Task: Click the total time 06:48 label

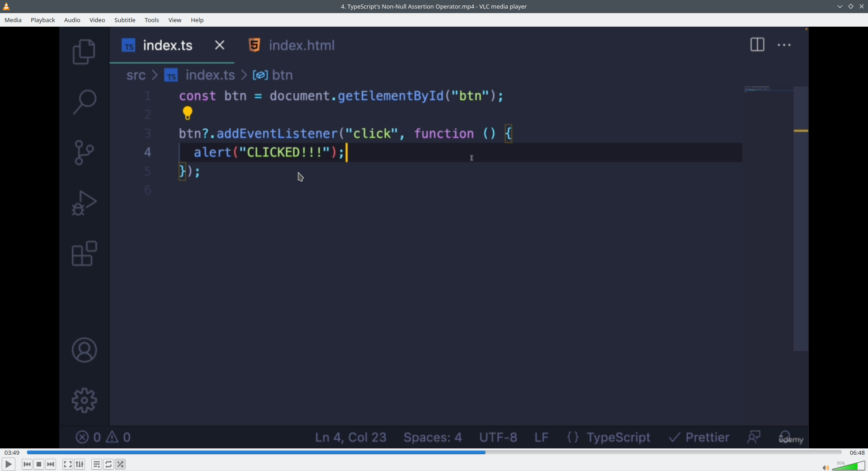Action: (x=857, y=452)
